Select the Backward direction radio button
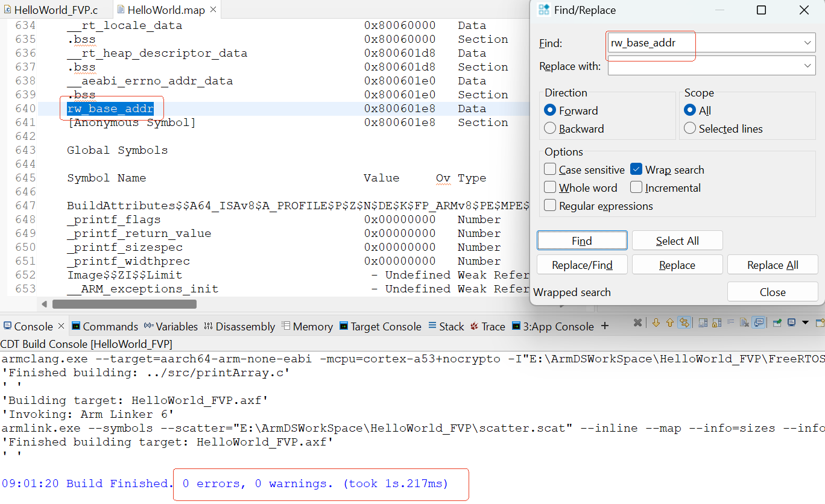Image resolution: width=825 pixels, height=504 pixels. (550, 128)
